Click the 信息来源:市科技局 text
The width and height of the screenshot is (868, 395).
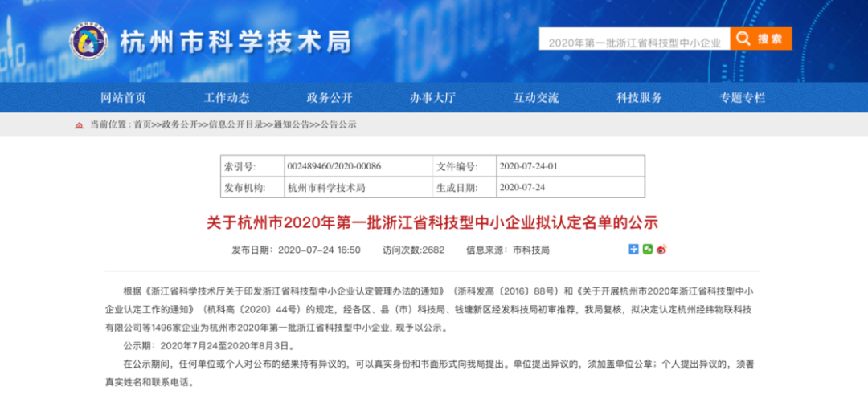coord(508,250)
